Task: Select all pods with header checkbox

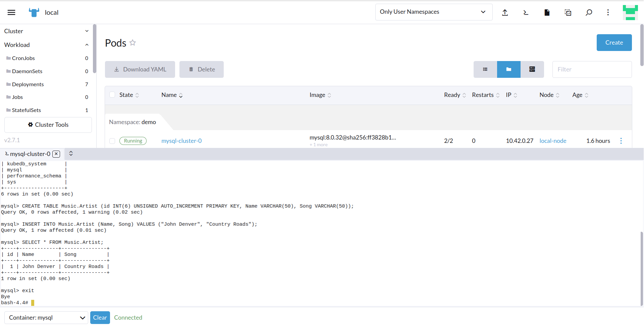Action: tap(112, 95)
